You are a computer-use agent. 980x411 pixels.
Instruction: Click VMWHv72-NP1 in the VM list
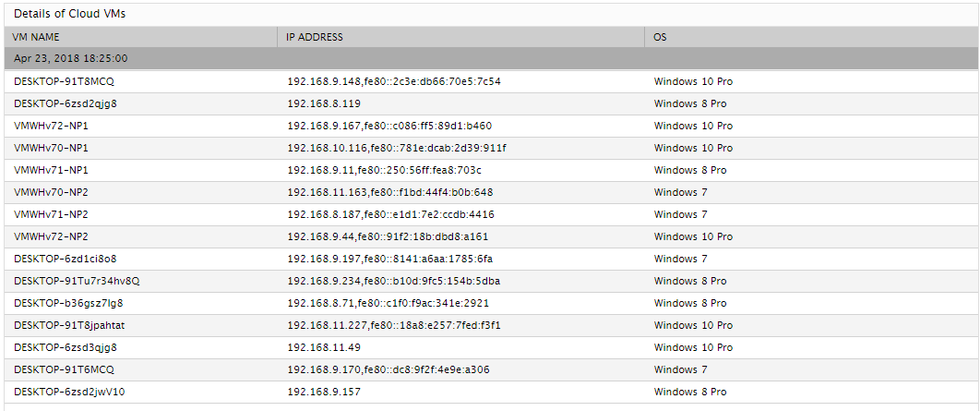(52, 126)
